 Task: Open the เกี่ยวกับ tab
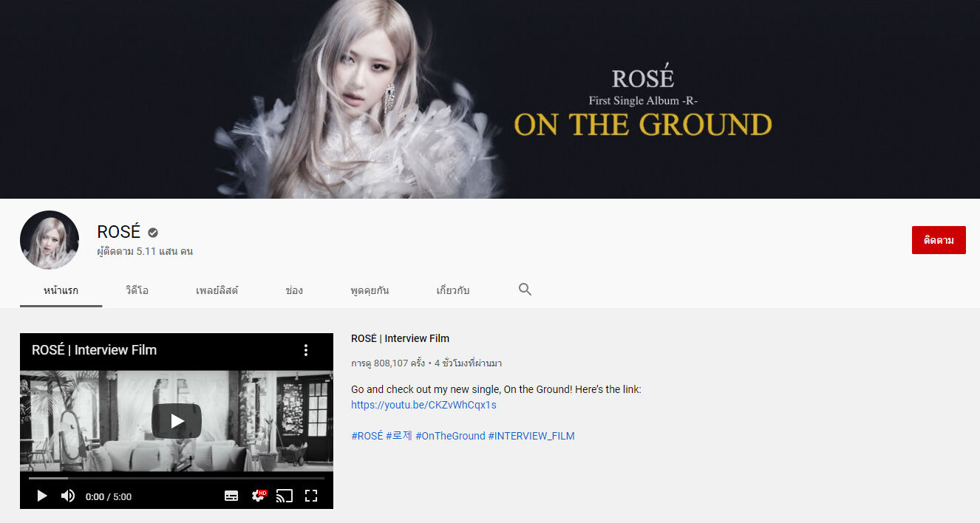(452, 290)
